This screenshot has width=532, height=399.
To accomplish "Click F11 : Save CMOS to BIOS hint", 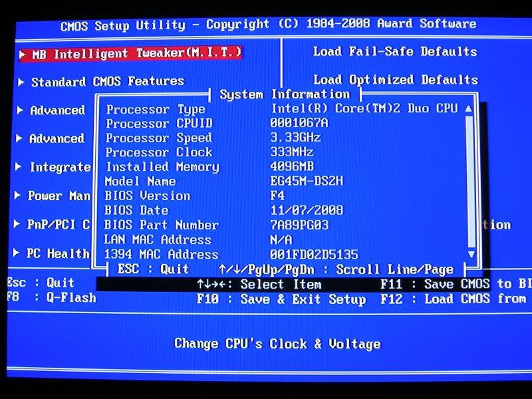I will coord(456,284).
